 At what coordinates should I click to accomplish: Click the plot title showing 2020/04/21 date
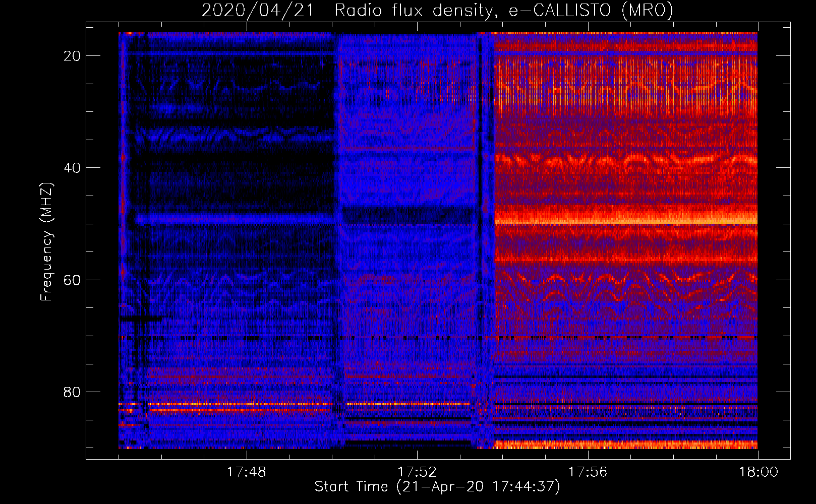click(x=437, y=11)
